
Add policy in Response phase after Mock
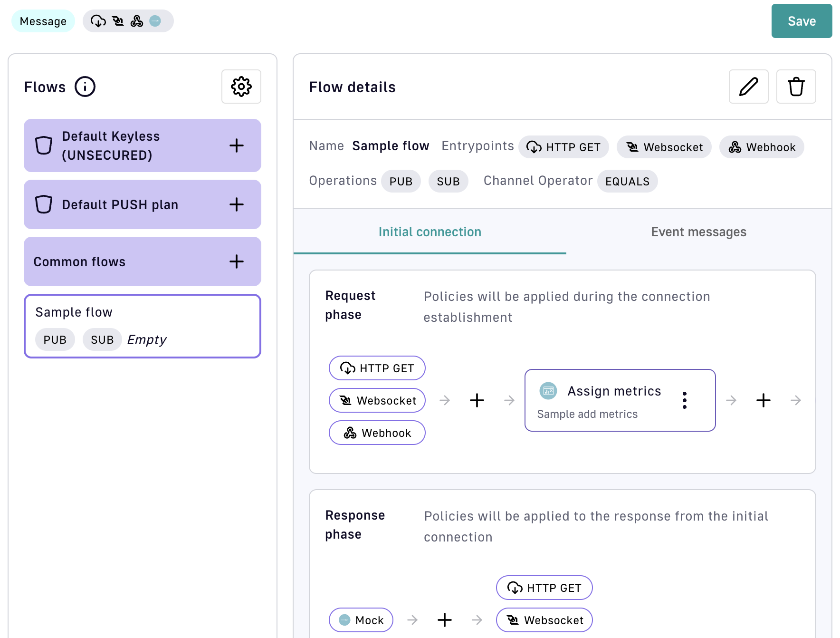pos(444,620)
